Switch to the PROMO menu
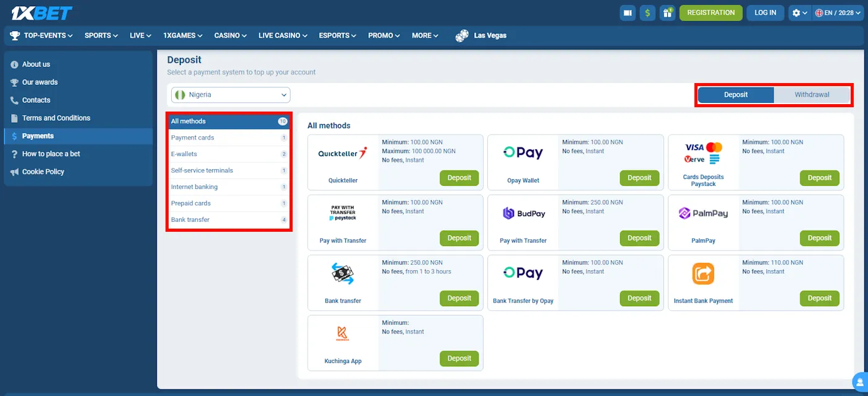The height and width of the screenshot is (396, 868). coord(381,35)
